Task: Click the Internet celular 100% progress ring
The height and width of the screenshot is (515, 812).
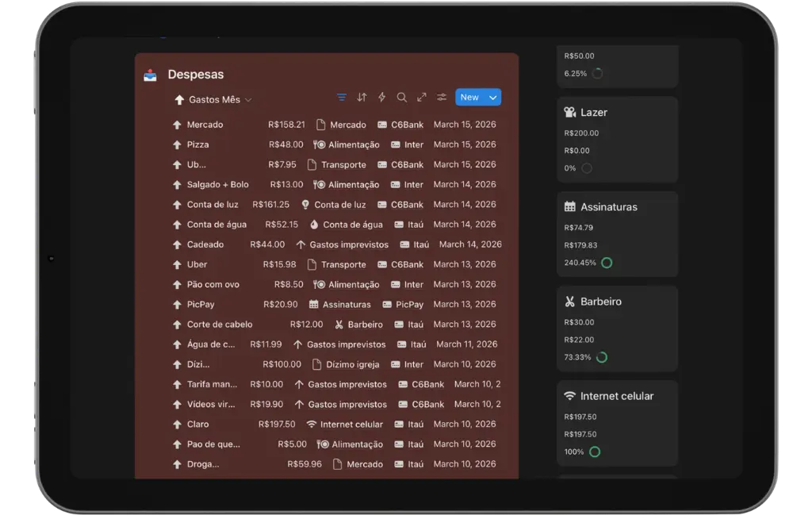Action: click(x=595, y=452)
